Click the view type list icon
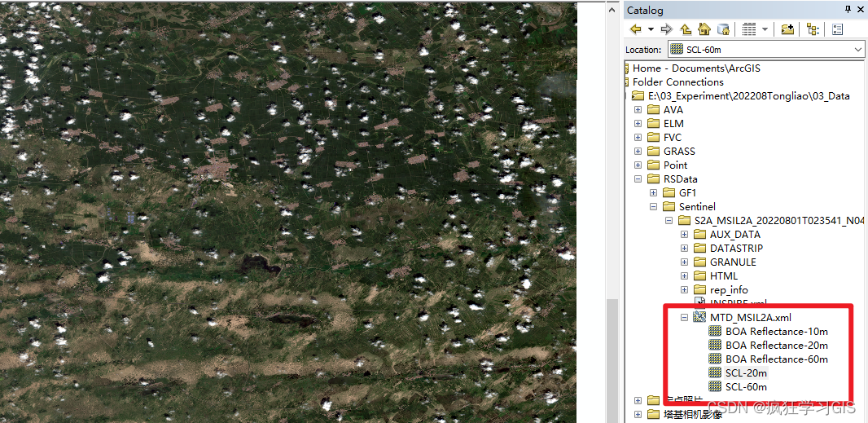 749,29
